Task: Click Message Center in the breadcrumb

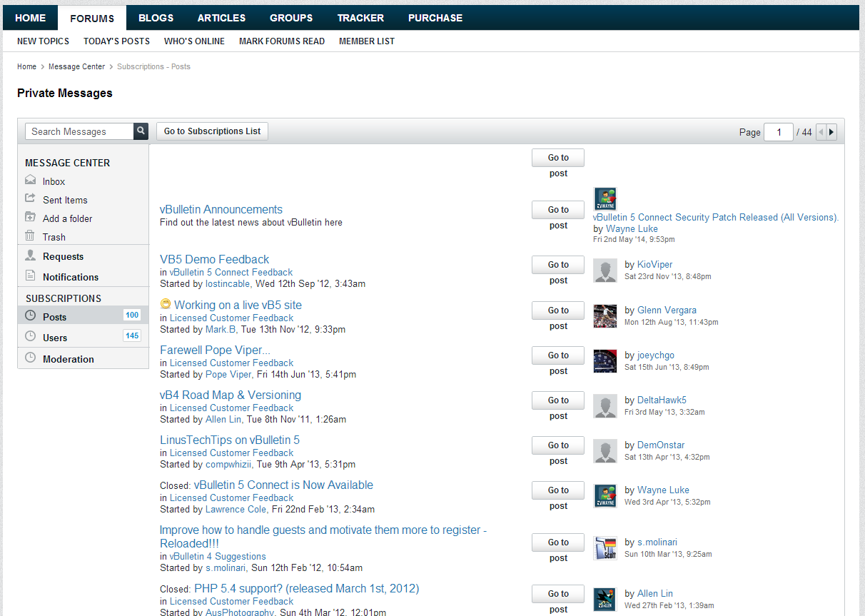Action: (x=76, y=66)
